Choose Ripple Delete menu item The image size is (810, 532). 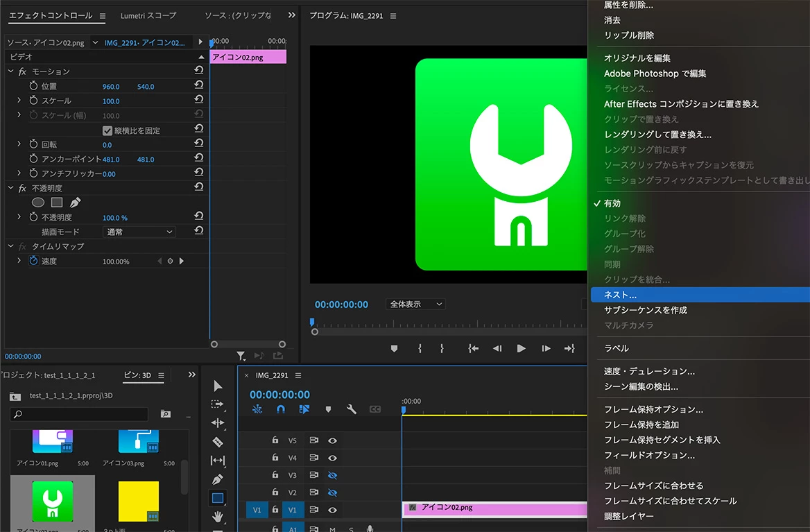tap(629, 35)
